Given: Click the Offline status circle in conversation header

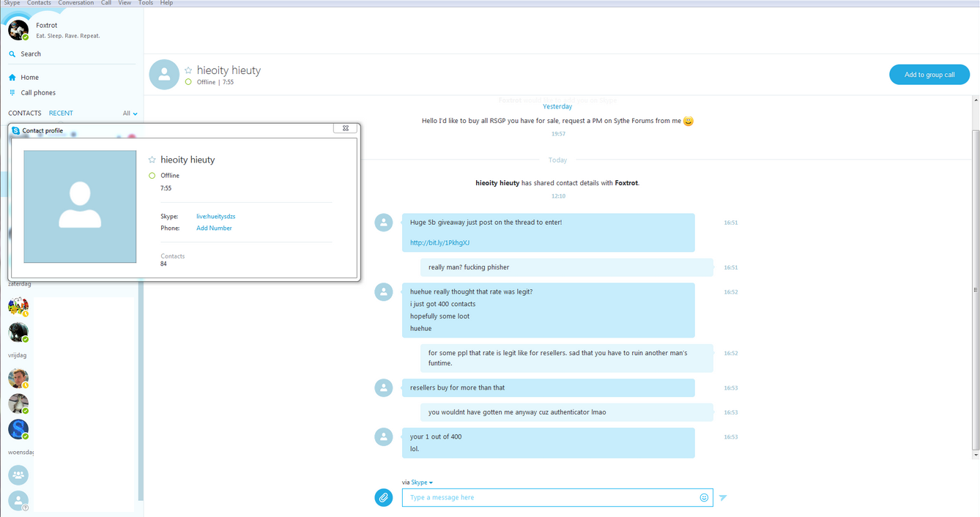Looking at the screenshot, I should pyautogui.click(x=188, y=82).
